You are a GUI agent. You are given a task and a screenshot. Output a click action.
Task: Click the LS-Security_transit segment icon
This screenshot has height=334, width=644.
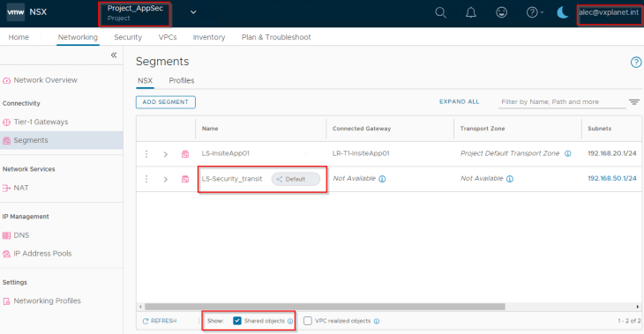pos(185,179)
